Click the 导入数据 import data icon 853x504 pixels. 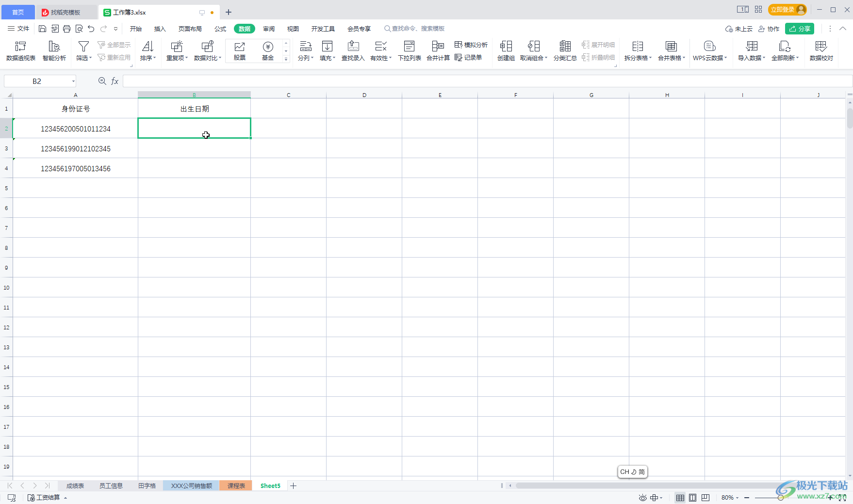click(752, 51)
